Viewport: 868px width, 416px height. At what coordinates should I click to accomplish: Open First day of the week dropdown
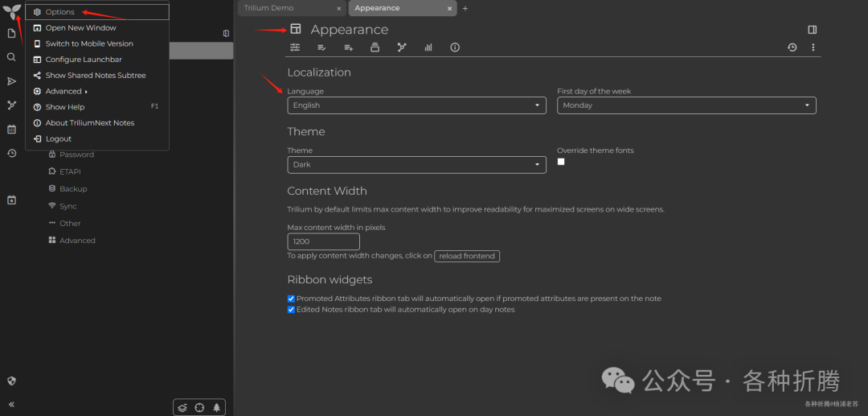(x=686, y=105)
